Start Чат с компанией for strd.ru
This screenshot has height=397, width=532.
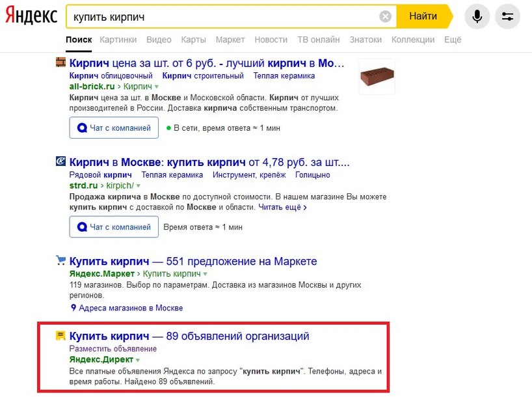114,227
